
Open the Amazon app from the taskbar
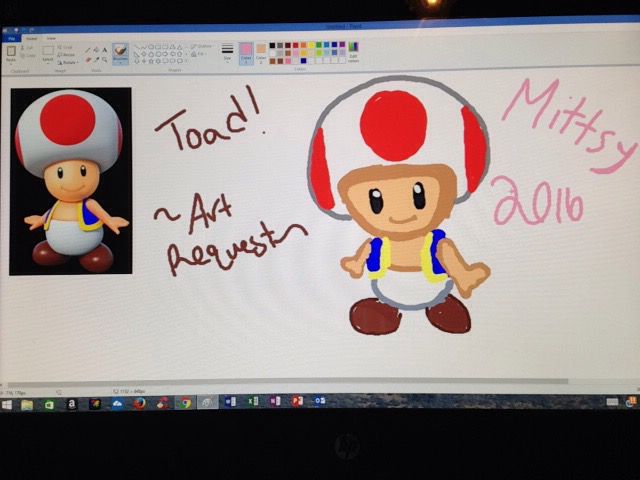coord(72,404)
